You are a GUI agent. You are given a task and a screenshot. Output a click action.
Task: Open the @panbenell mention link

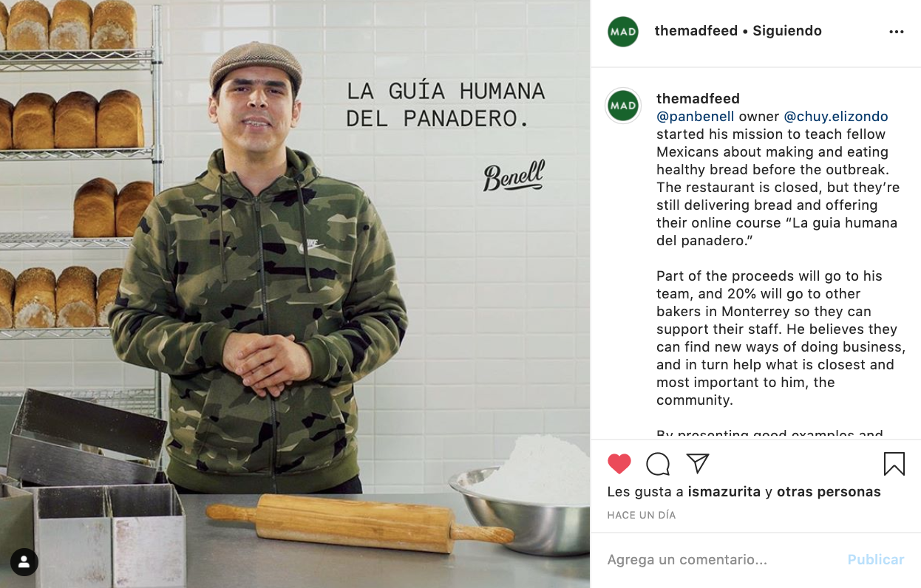(696, 117)
